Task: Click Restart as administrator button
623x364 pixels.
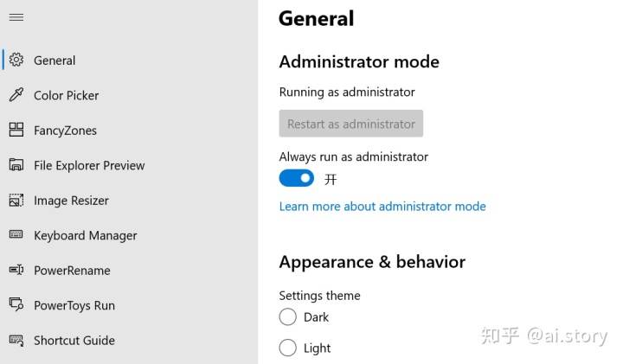Action: (350, 124)
